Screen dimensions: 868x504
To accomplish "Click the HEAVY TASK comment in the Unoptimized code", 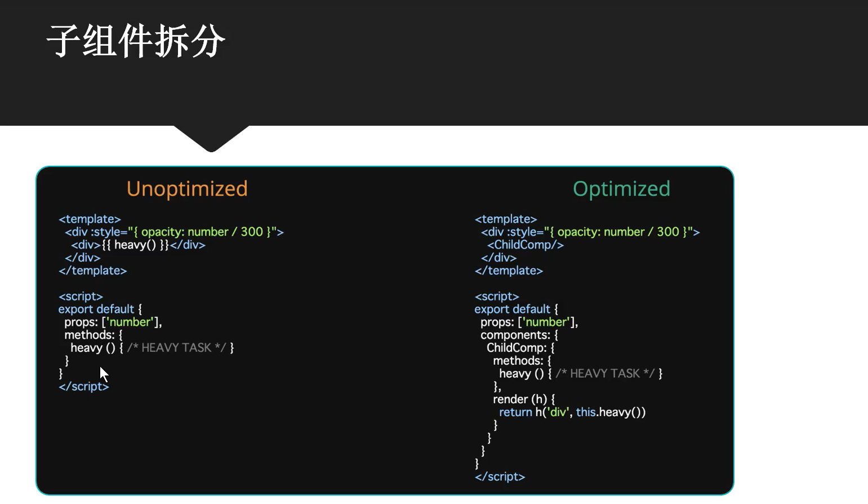I will [176, 348].
